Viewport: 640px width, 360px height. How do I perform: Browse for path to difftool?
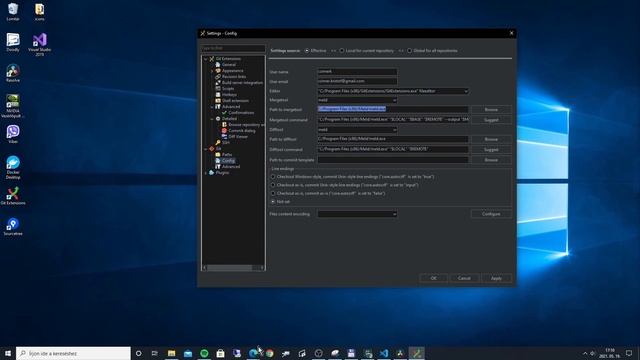(491, 139)
